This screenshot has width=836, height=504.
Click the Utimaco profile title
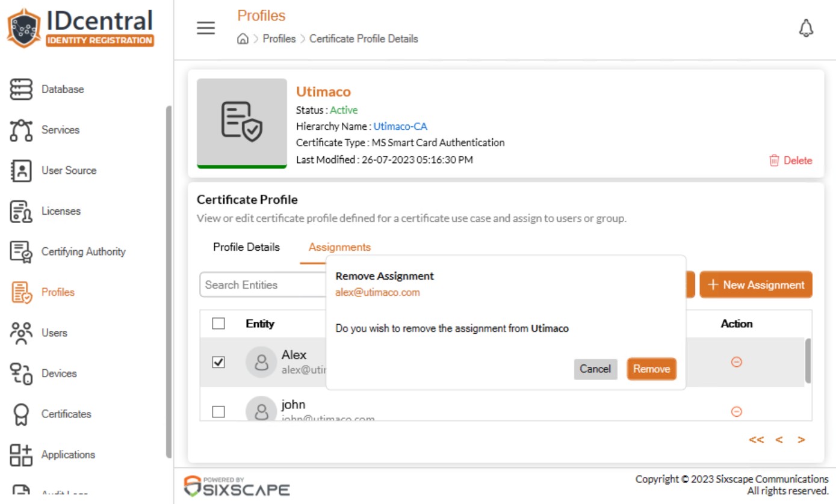pyautogui.click(x=323, y=91)
